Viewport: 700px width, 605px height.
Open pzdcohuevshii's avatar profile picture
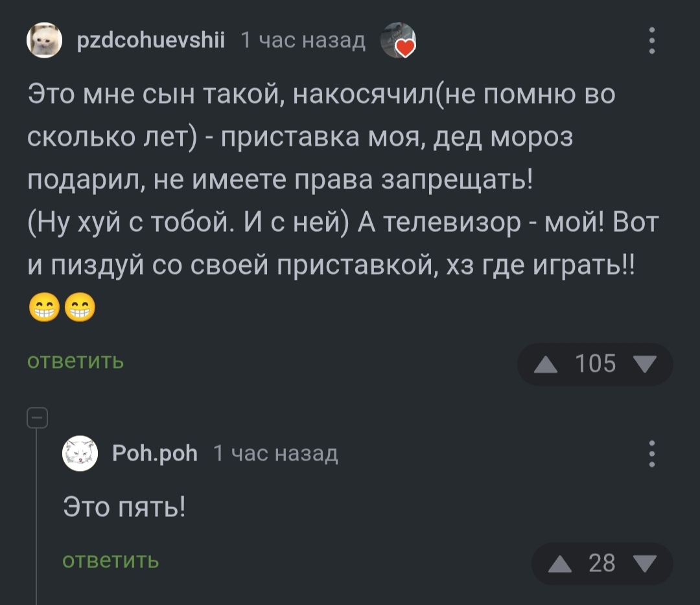click(x=43, y=40)
